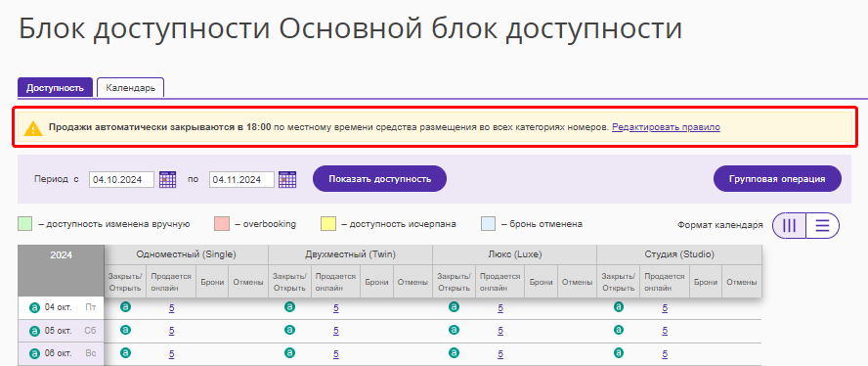This screenshot has height=366, width=868.
Task: Open Studio online count 5 for 05 окт.
Action: 665,331
